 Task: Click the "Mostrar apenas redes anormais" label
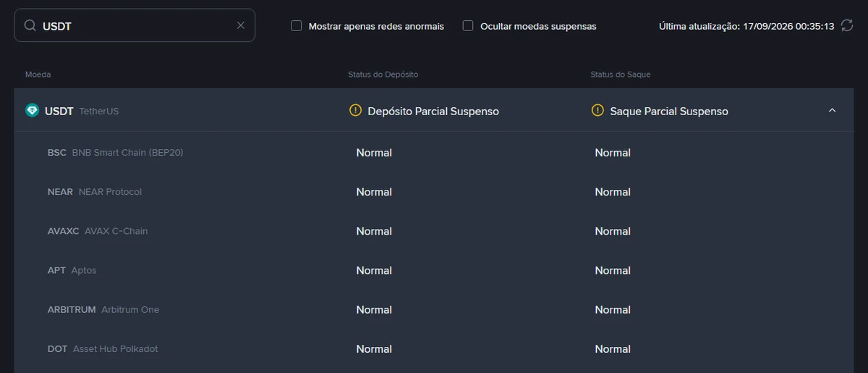tap(376, 26)
